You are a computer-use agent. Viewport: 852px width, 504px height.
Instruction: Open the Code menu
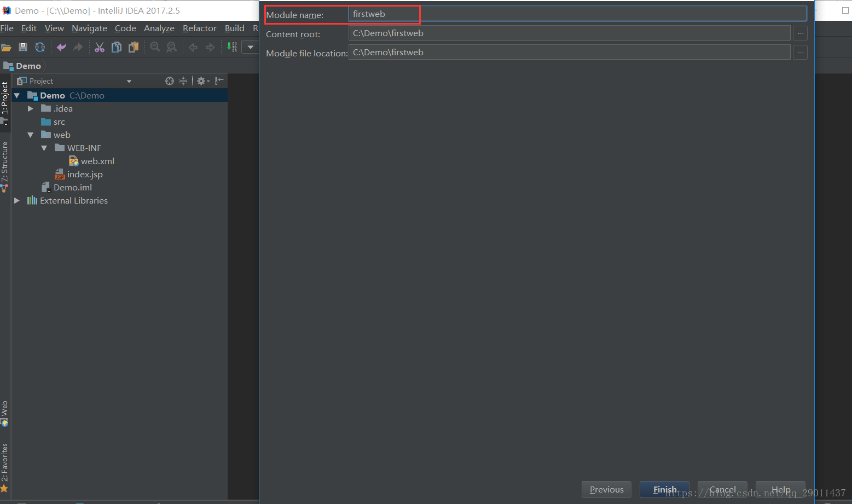coord(125,28)
